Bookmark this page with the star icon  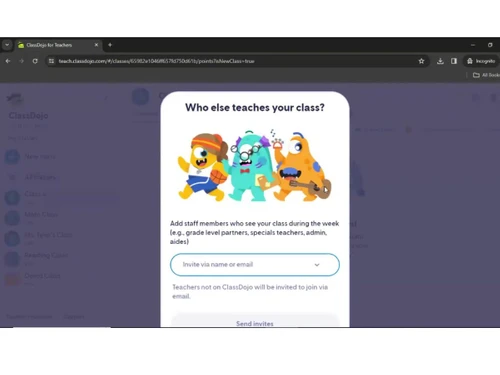pos(421,61)
